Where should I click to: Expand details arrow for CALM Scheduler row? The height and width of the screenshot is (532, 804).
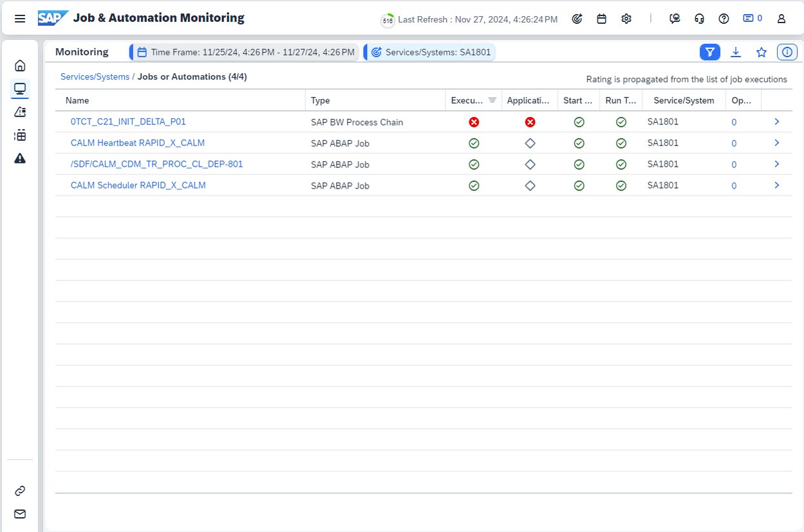(777, 185)
